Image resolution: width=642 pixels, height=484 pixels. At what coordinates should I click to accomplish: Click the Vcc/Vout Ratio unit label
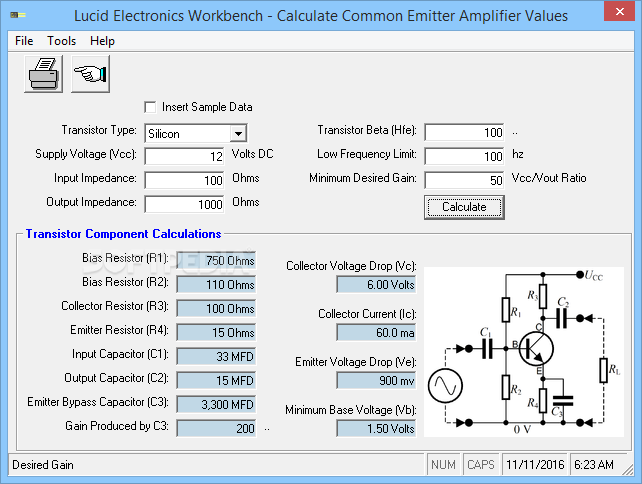(x=549, y=178)
